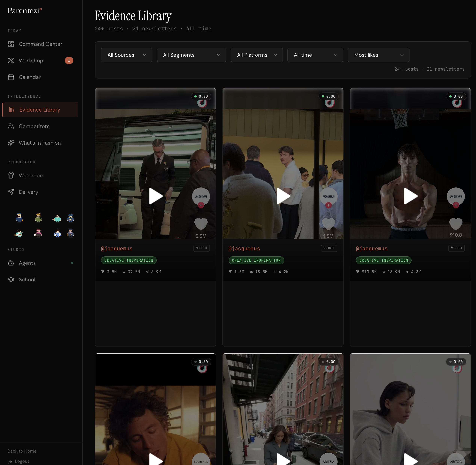The image size is (476, 465).
Task: Open the Competitors page
Action: click(40, 126)
